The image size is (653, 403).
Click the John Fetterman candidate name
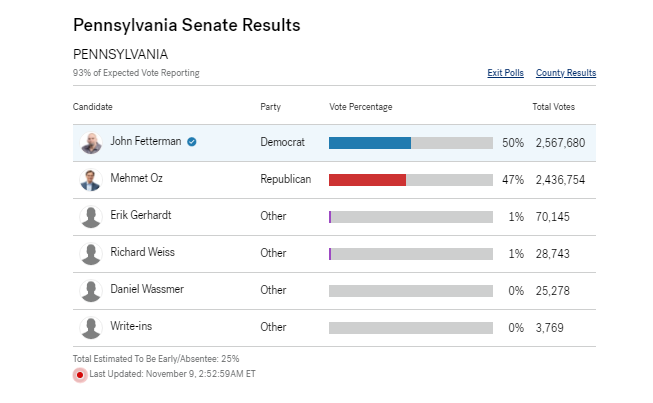146,141
